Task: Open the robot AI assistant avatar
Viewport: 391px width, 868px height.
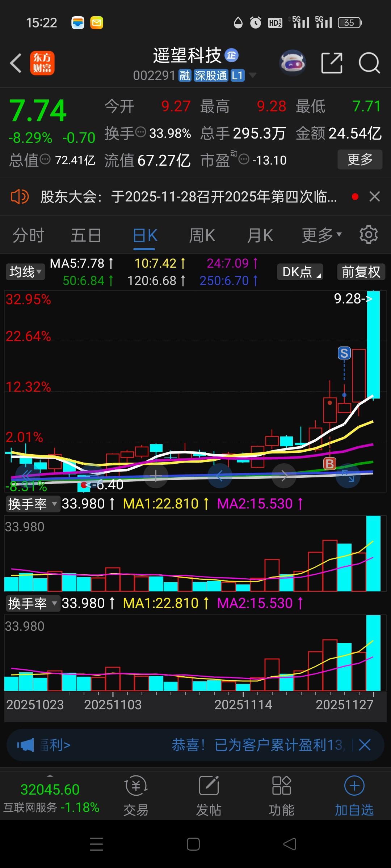Action: [x=293, y=63]
